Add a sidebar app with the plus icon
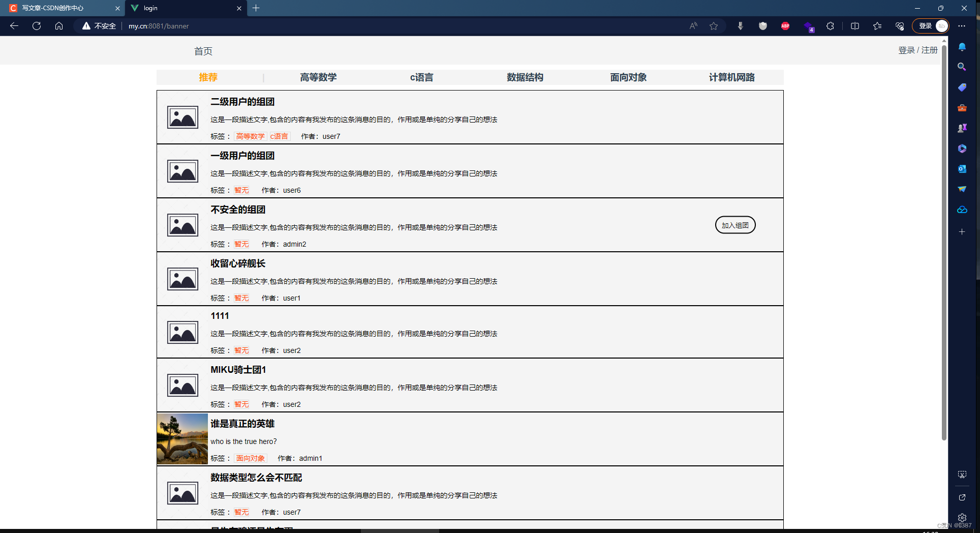 click(x=962, y=232)
